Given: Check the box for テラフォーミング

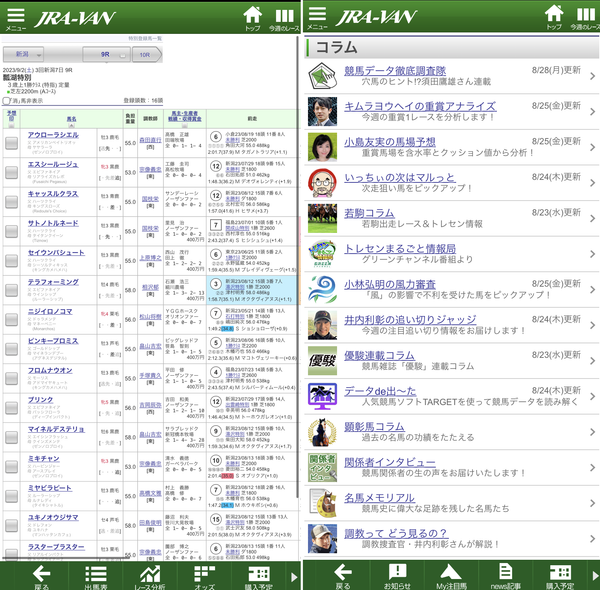Looking at the screenshot, I should point(11,290).
